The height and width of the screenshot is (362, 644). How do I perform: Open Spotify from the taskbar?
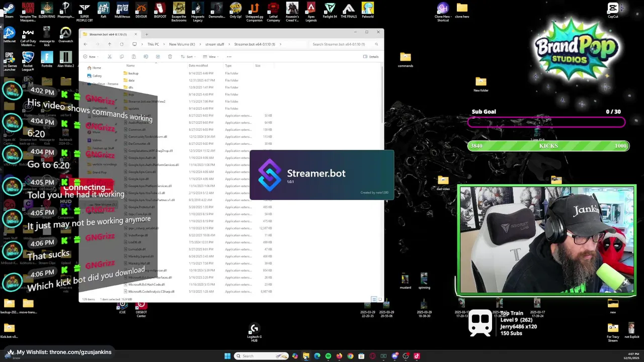point(328,356)
